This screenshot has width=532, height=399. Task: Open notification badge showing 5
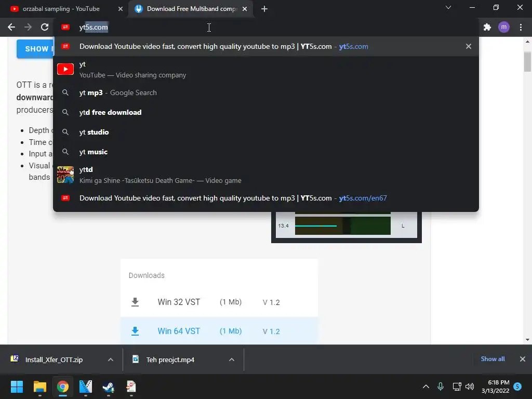pyautogui.click(x=517, y=387)
